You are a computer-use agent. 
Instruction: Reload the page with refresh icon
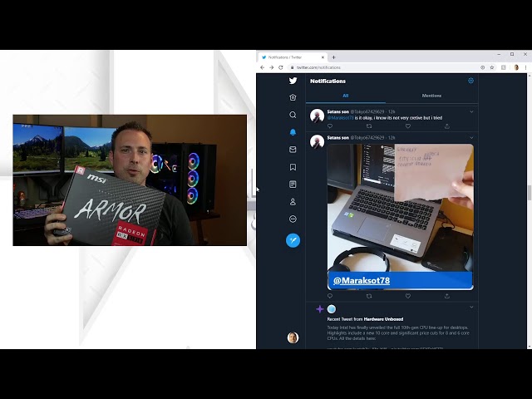281,67
